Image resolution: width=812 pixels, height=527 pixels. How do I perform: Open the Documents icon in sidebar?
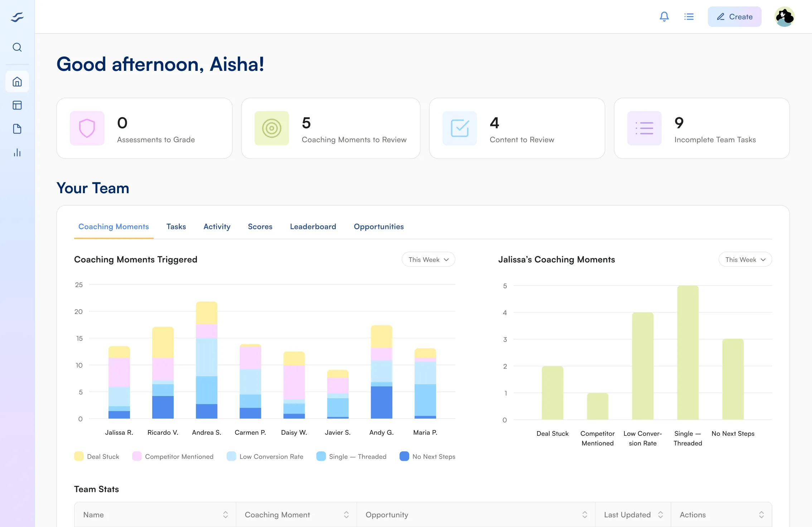tap(17, 129)
